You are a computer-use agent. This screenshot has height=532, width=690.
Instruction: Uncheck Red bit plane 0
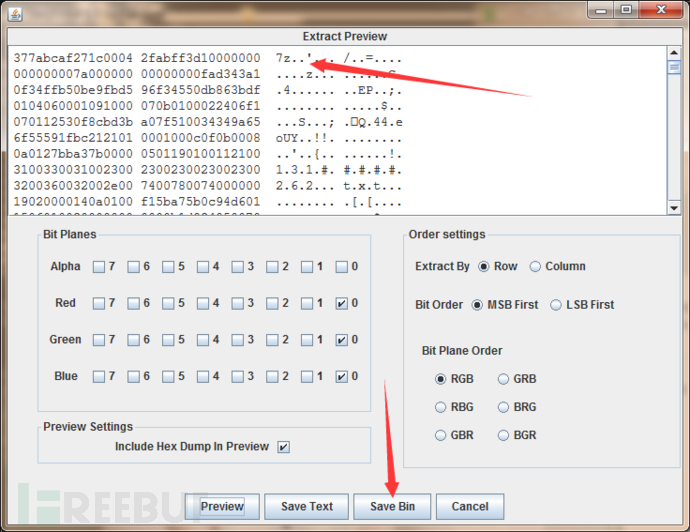coord(342,303)
